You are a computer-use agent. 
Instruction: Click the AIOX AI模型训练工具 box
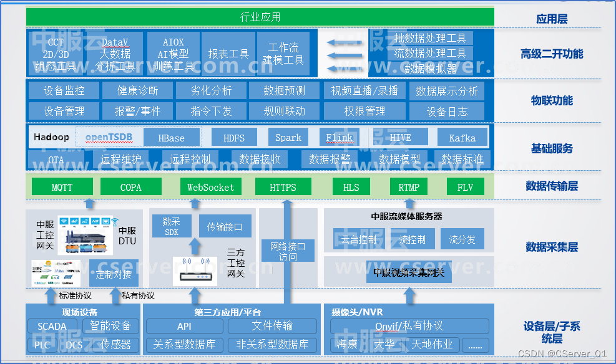click(174, 54)
